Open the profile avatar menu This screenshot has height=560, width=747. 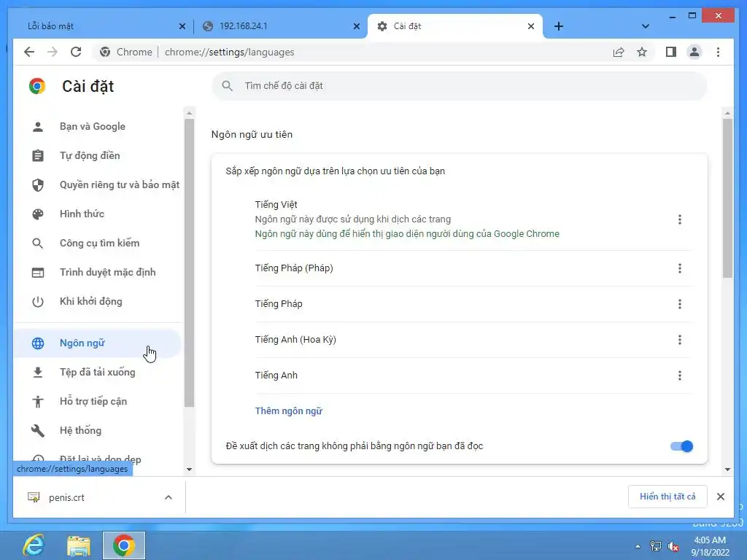point(694,52)
